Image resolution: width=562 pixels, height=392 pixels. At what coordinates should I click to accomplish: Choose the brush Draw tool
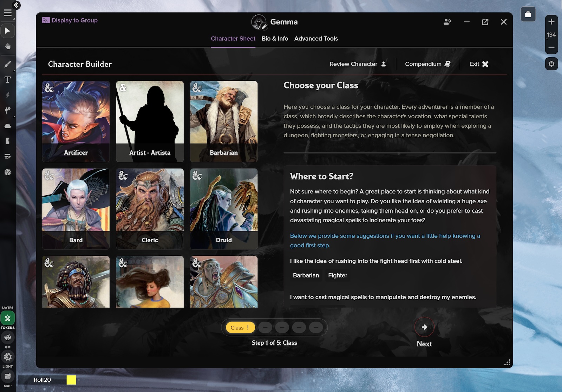point(7,64)
